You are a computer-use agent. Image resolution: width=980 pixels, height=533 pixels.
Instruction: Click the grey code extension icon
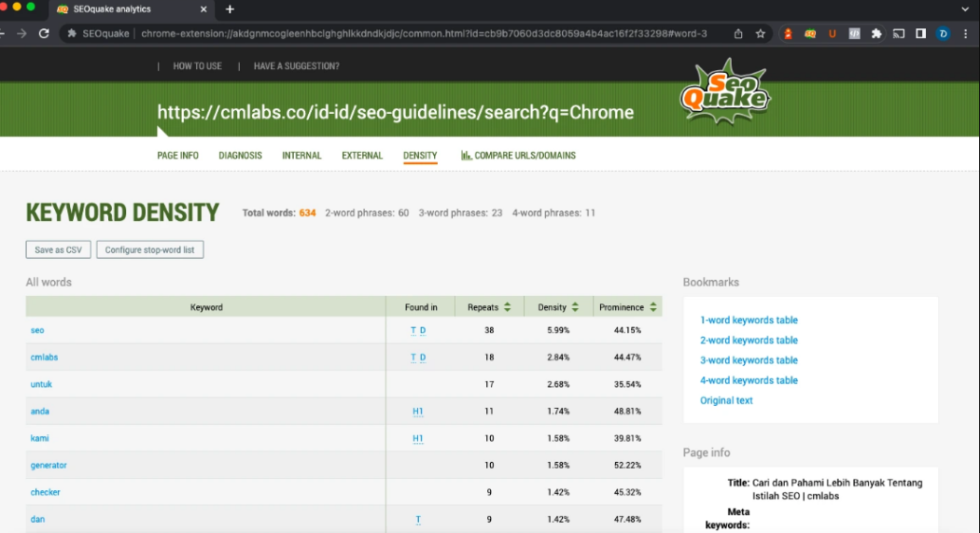[x=854, y=34]
